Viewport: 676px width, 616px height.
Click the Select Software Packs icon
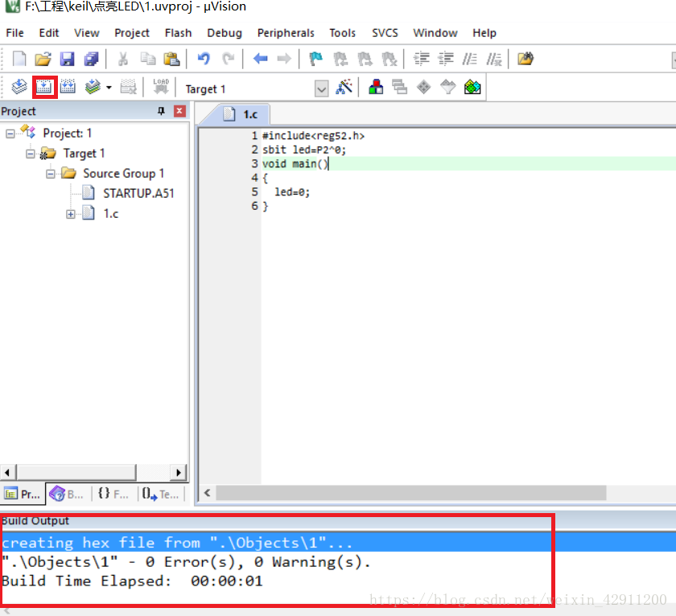tap(448, 87)
